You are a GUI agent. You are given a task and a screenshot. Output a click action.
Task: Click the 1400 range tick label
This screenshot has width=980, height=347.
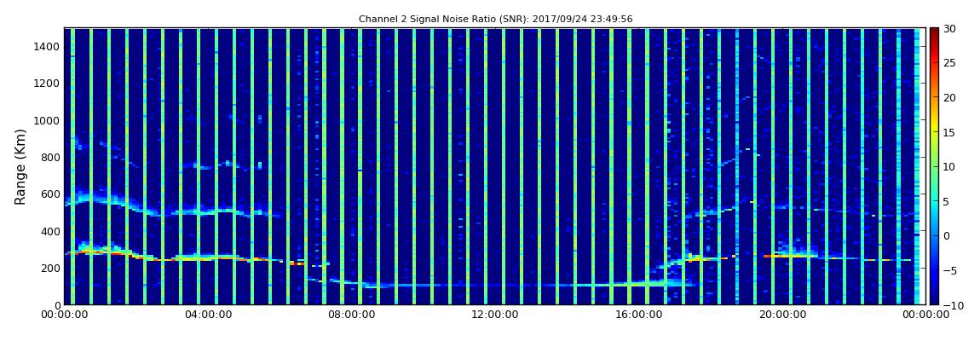click(x=48, y=46)
